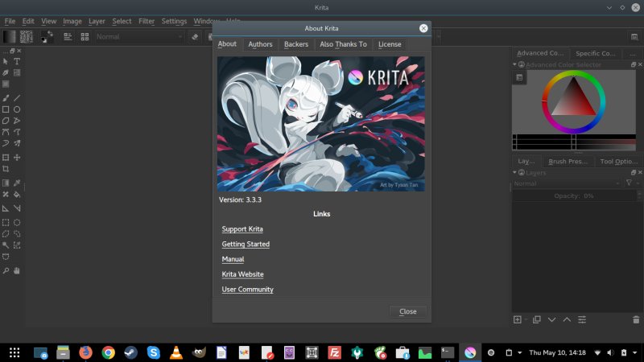Select the Rectangular Selection tool
Viewport: 644px width, 362px height.
coord(6,223)
